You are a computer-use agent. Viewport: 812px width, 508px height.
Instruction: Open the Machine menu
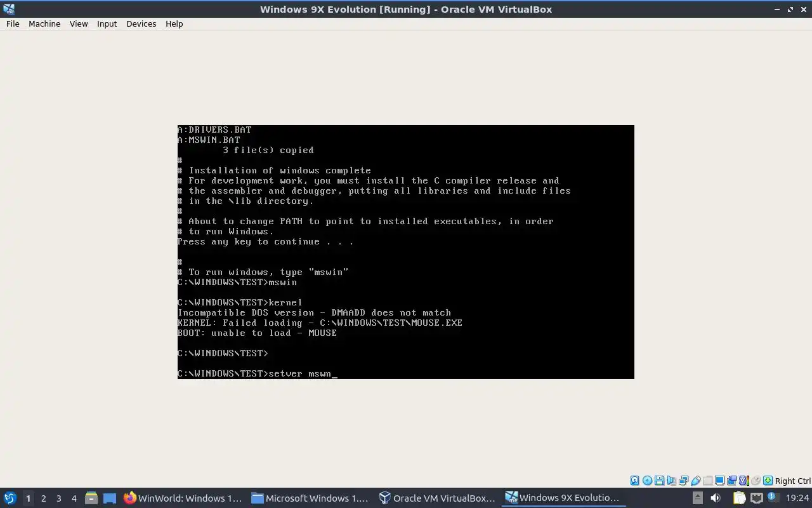(x=44, y=23)
